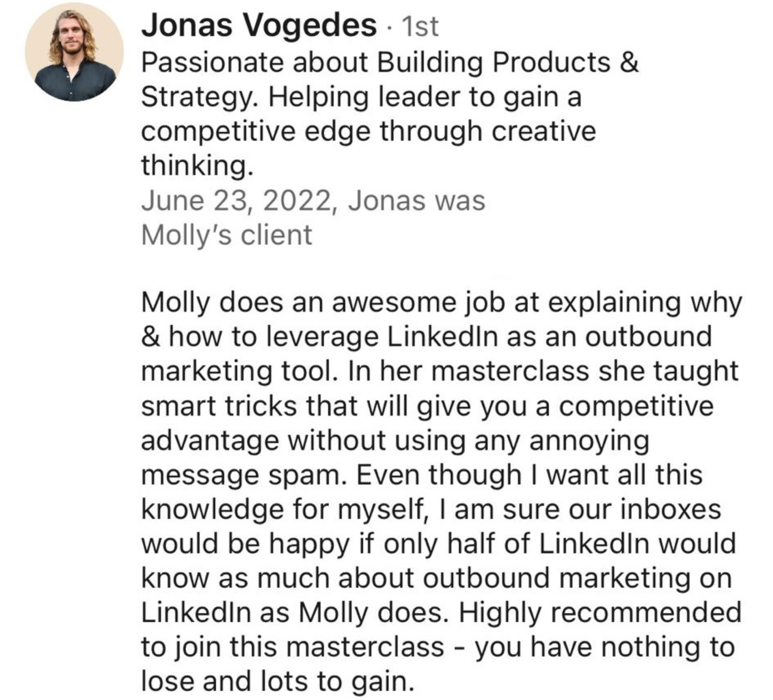Click Jonas Vogedes' profile photo
Image resolution: width=773 pixels, height=700 pixels.
(74, 52)
